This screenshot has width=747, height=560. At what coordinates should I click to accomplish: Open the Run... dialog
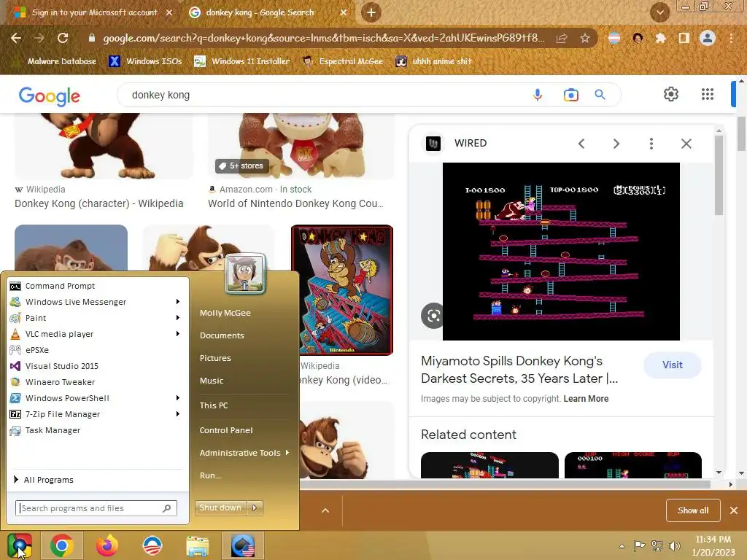[211, 475]
